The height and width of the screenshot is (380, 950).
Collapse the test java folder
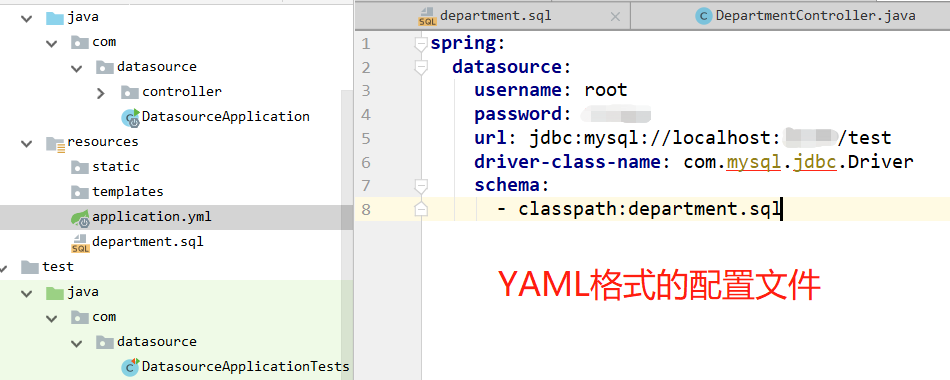(26, 293)
